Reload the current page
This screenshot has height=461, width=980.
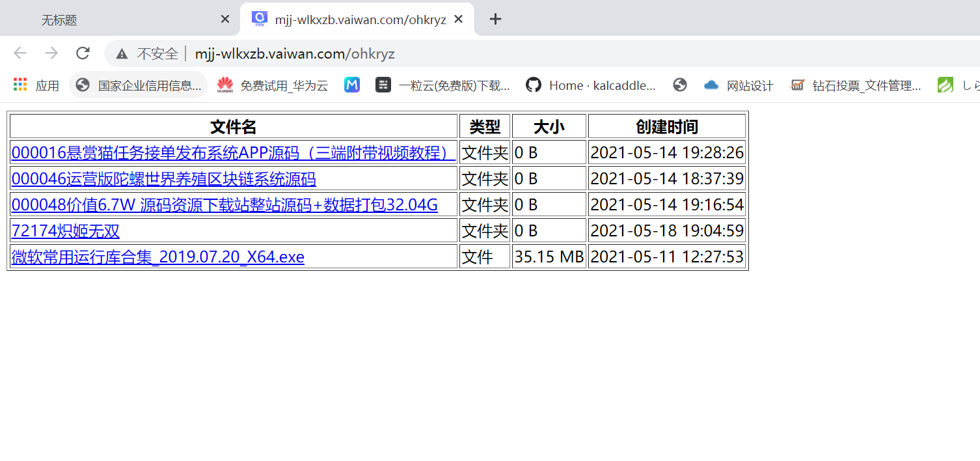pos(83,53)
